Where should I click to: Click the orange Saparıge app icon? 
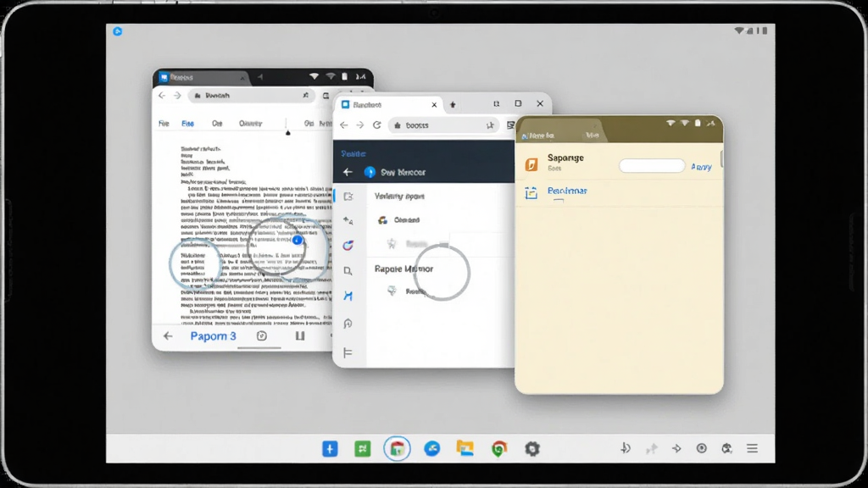531,164
